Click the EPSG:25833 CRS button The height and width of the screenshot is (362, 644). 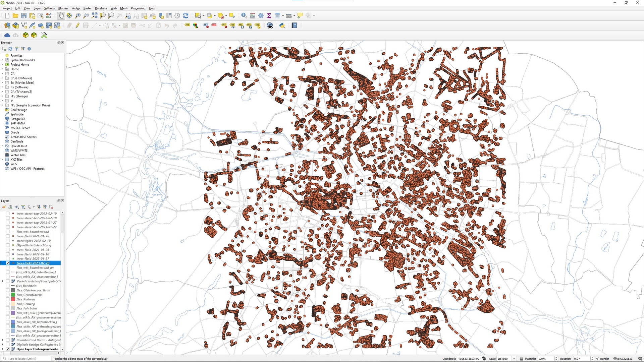coord(623,359)
